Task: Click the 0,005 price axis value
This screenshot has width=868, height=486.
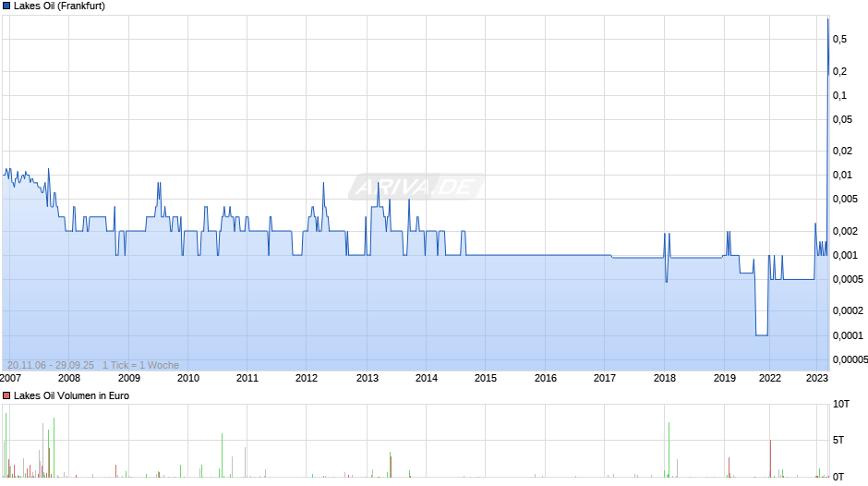Action: [845, 199]
